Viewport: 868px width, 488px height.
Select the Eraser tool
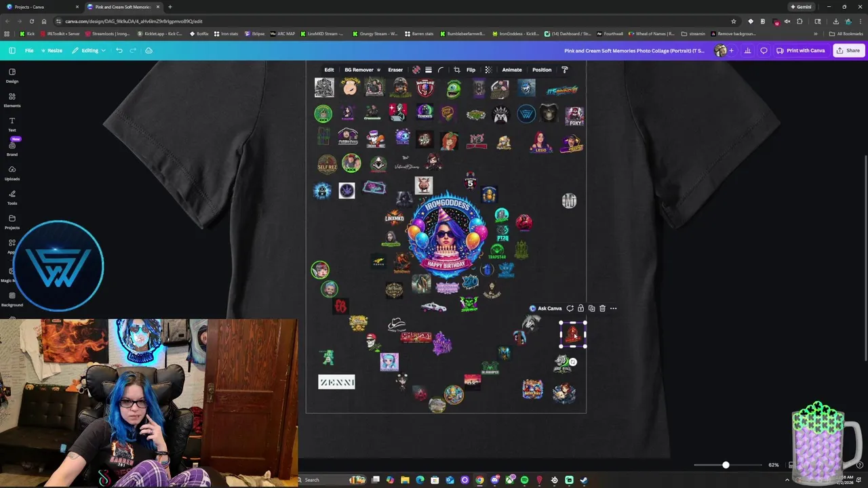coord(395,70)
